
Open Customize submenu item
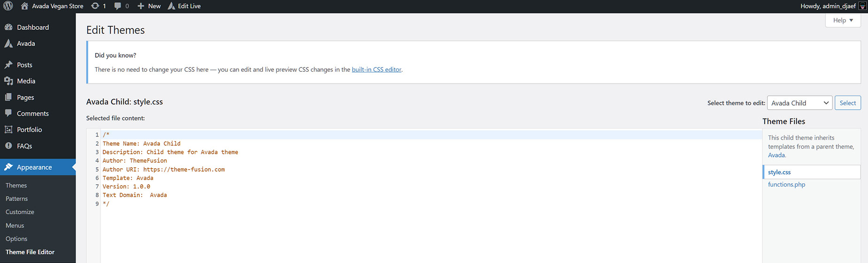point(20,212)
